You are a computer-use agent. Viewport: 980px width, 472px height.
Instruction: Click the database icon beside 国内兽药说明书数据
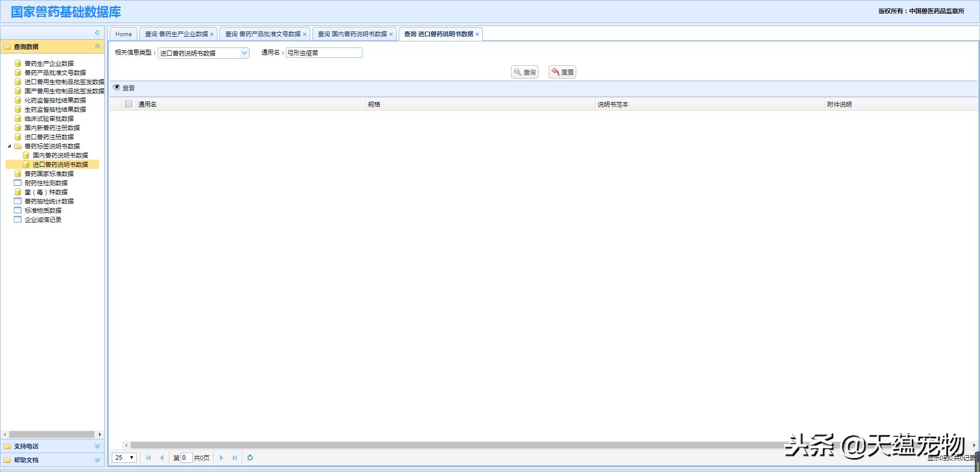26,155
